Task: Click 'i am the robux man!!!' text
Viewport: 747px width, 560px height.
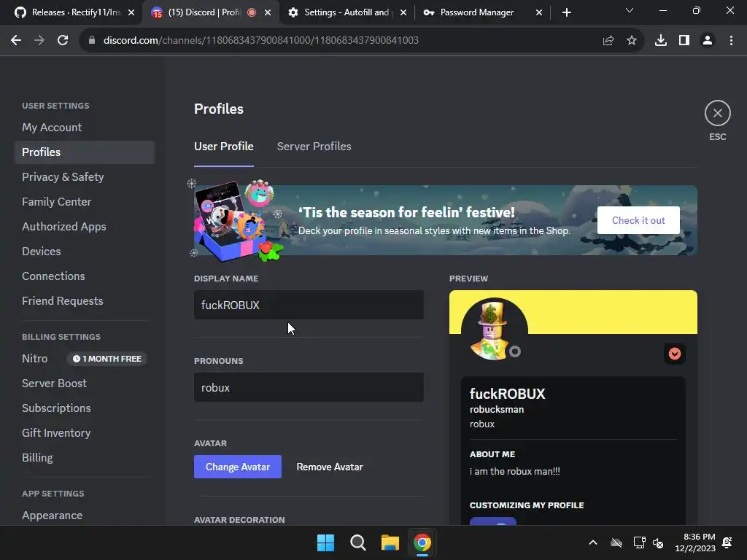Action: [x=515, y=472]
